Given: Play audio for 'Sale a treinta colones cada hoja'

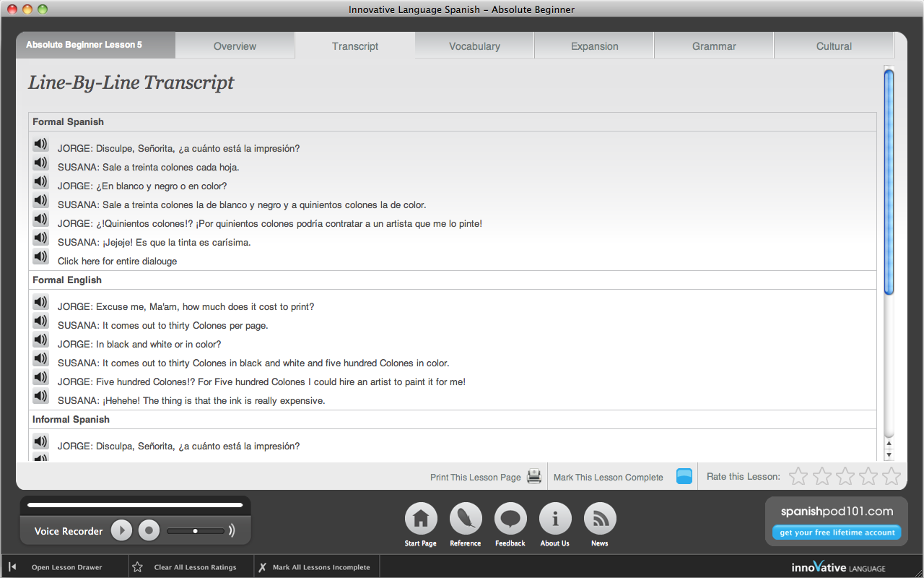Looking at the screenshot, I should pyautogui.click(x=40, y=163).
